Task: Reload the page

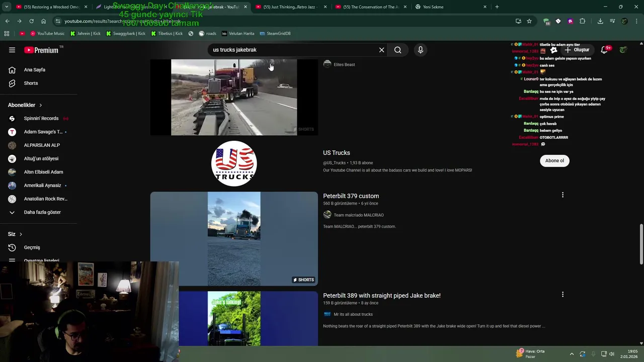Action: tap(31, 21)
